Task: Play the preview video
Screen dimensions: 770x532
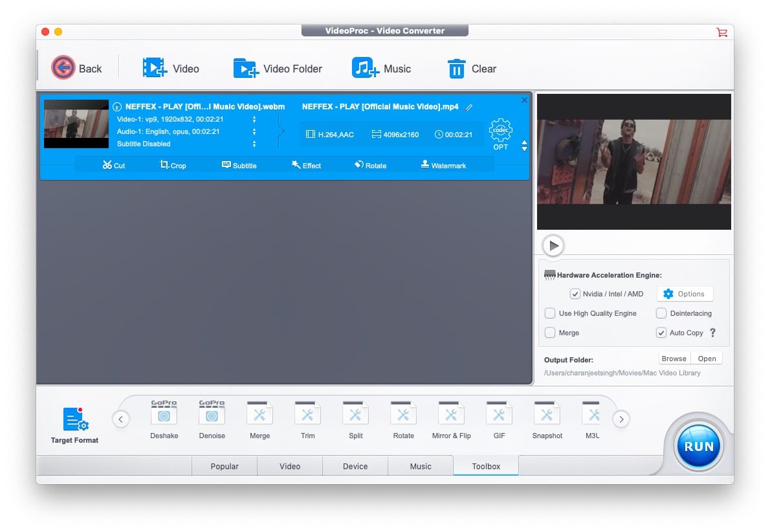Action: click(x=553, y=246)
